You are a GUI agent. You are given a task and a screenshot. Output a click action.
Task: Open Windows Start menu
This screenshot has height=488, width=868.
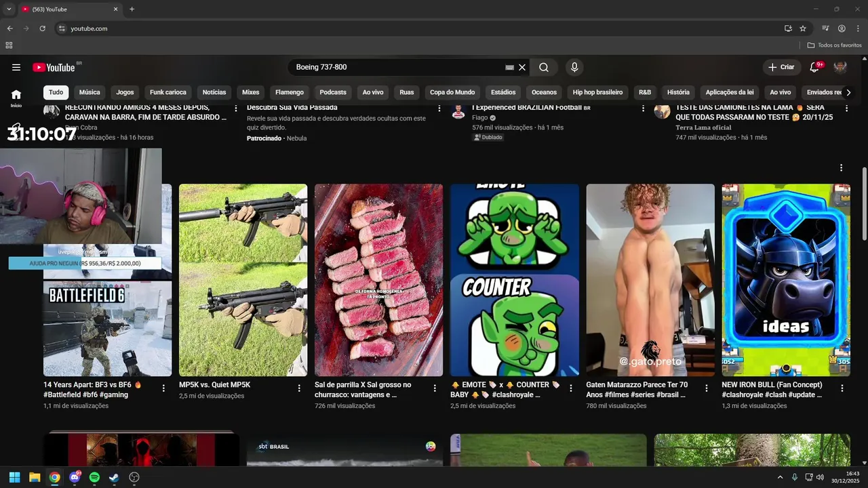click(14, 477)
